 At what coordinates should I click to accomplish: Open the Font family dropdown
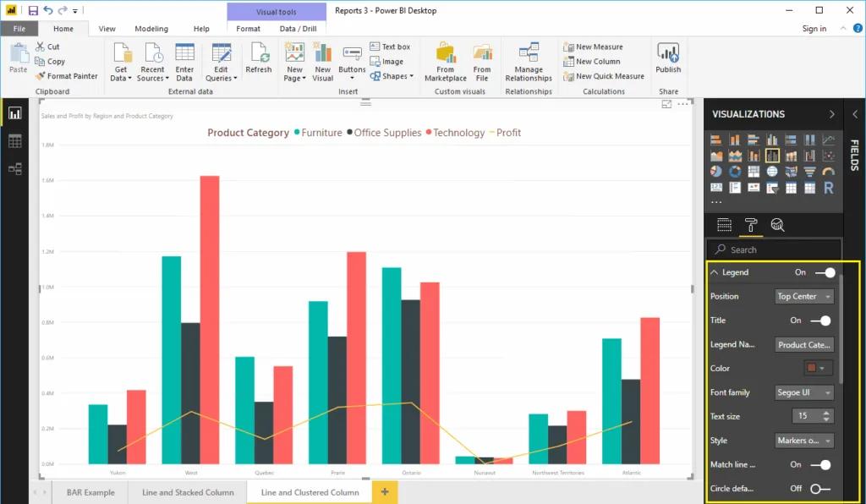(x=803, y=392)
